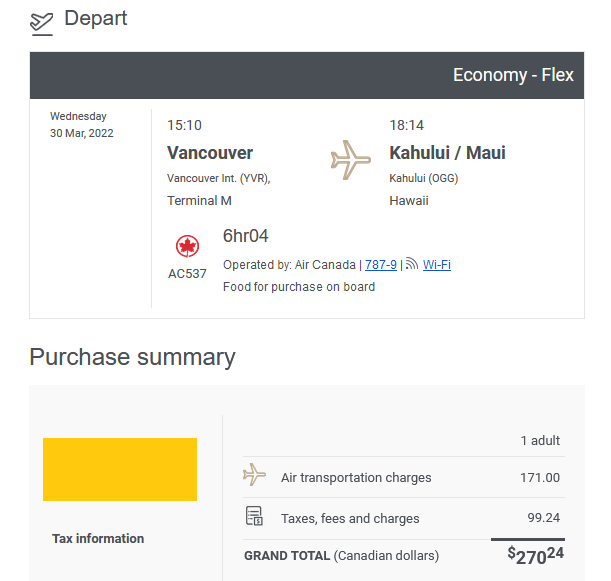Click the Grand Total amount $270.24
Viewport: 611px width, 581px height.
tap(535, 555)
